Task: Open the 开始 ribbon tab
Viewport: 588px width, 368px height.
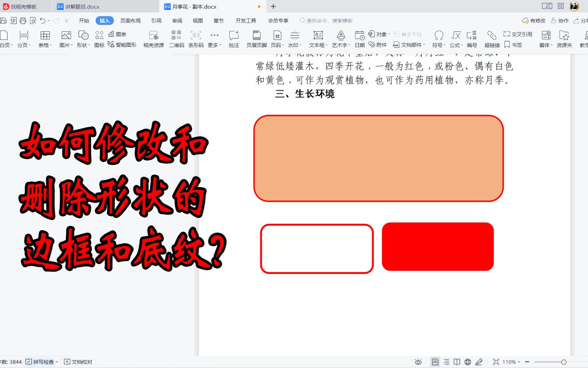Action: (84, 21)
